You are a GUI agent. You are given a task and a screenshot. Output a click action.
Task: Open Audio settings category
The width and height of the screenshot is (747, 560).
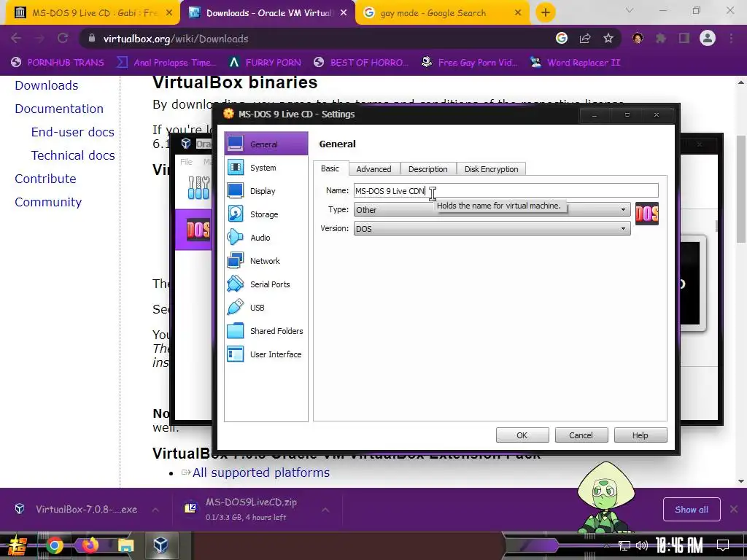266,238
